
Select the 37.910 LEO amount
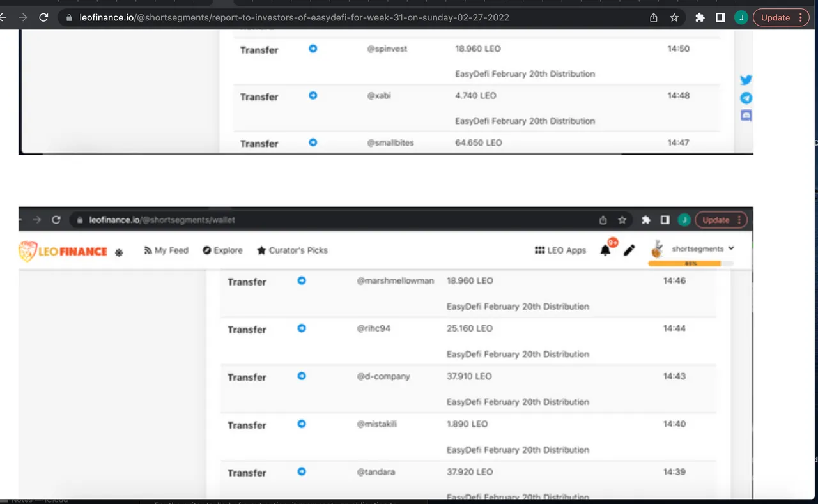click(469, 376)
